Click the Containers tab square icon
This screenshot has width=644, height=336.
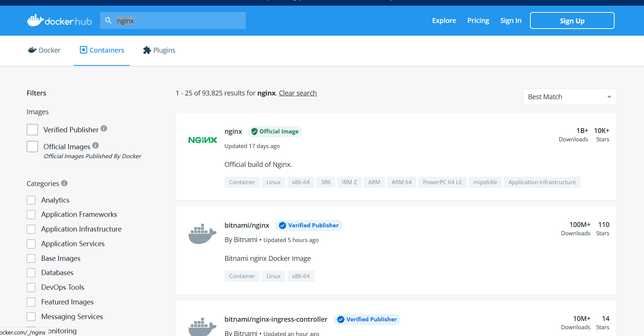[x=84, y=50]
